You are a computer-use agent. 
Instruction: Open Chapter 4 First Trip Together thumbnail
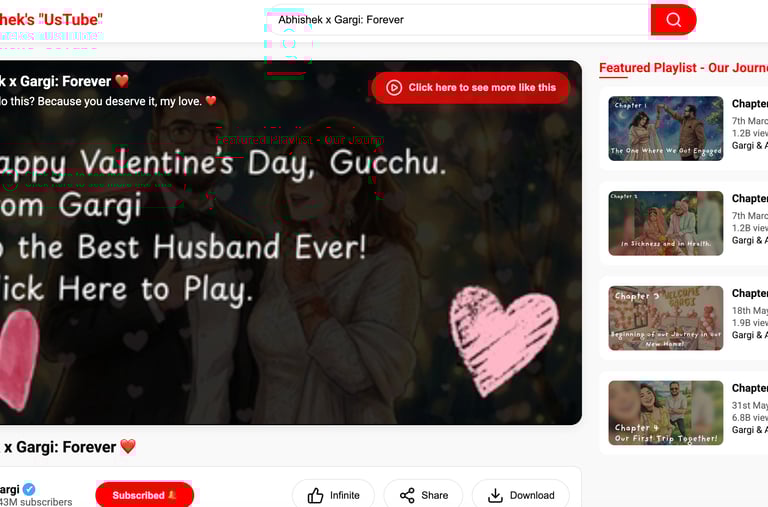click(666, 413)
